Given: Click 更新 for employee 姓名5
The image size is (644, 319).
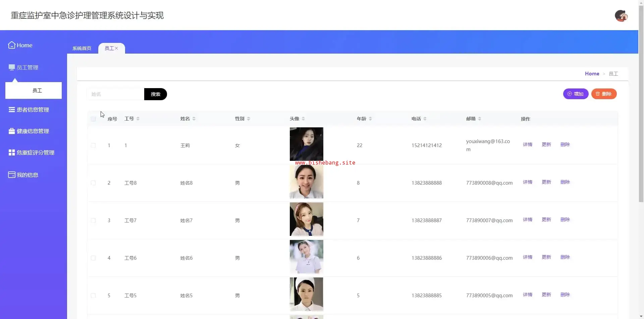Looking at the screenshot, I should [x=546, y=295].
